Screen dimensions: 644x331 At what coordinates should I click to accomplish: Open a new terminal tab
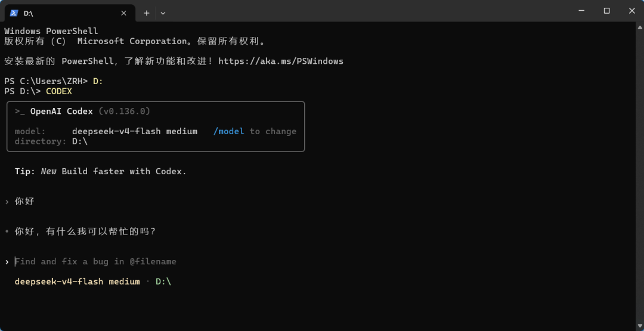pos(147,13)
